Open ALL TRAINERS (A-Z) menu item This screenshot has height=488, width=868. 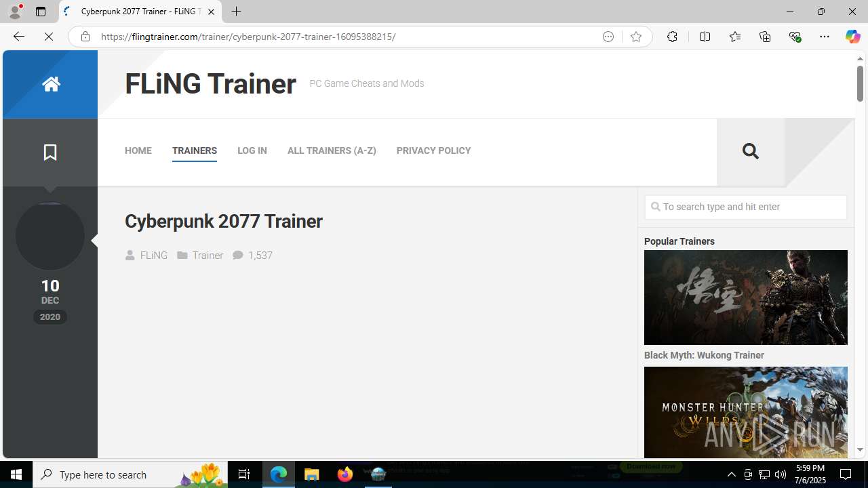[332, 150]
